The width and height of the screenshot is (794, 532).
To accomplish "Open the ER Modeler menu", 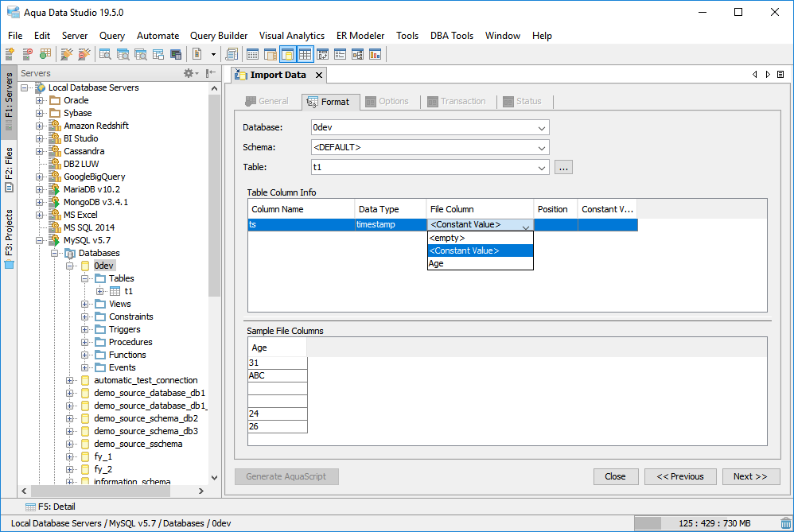I will (360, 36).
